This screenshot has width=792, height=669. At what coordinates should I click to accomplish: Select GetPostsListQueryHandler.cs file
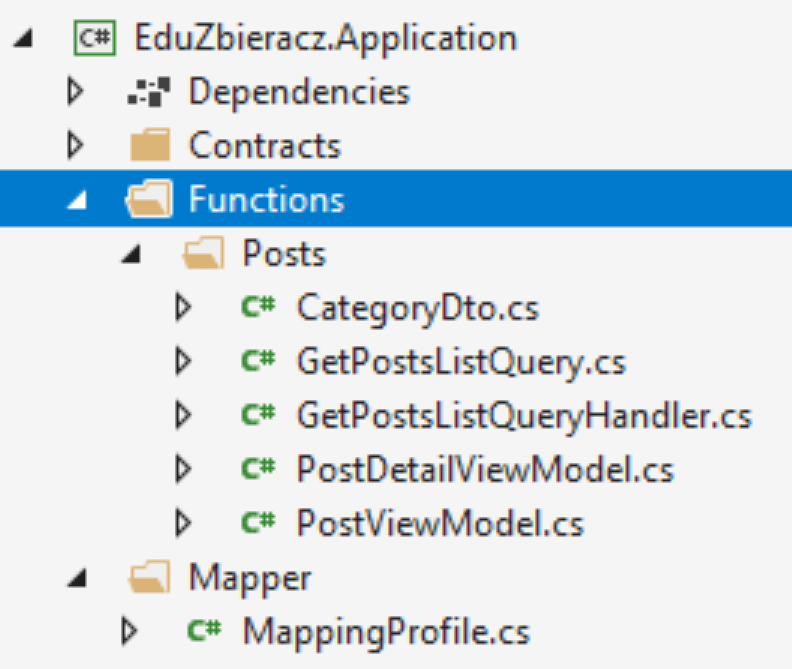[x=524, y=416]
